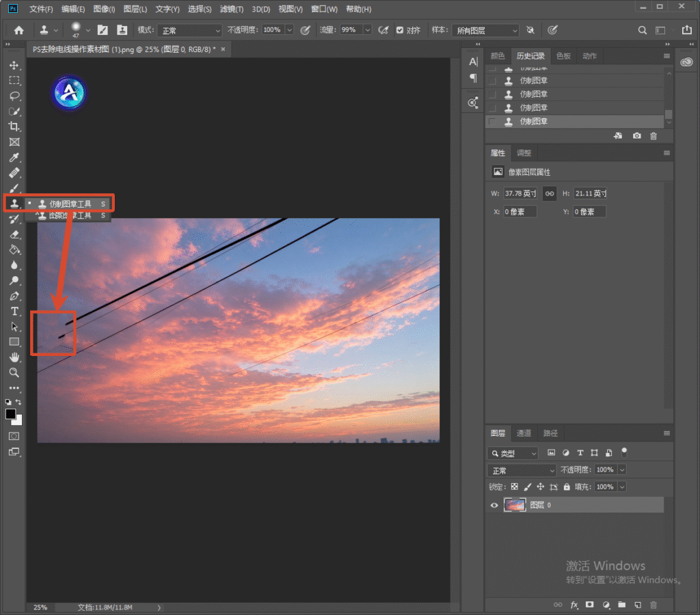The height and width of the screenshot is (615, 700).
Task: Open the 滤镜(T) menu
Action: (232, 9)
